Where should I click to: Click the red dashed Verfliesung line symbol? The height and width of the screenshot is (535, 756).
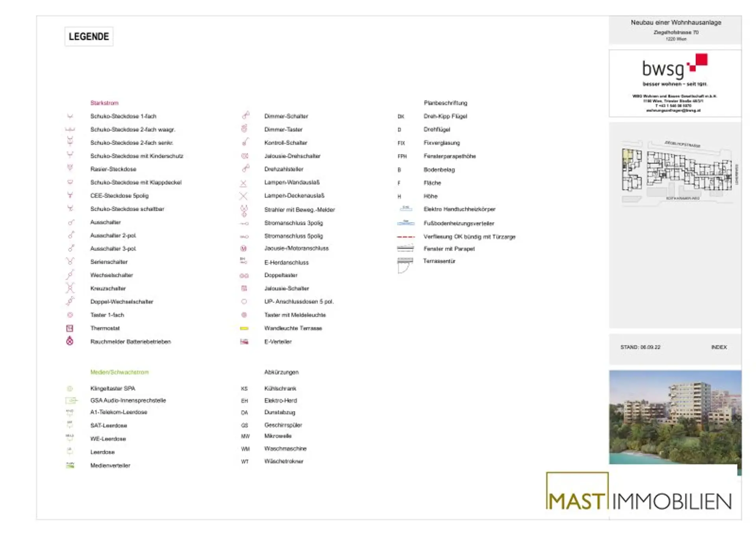point(406,237)
